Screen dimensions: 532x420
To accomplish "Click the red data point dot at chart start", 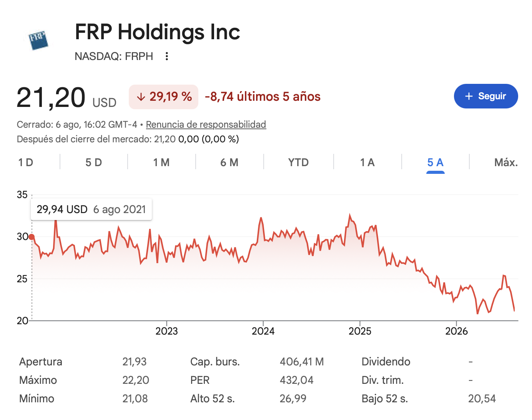I will (x=32, y=237).
